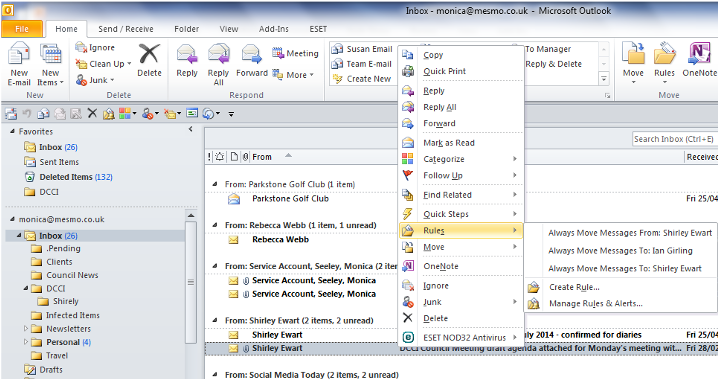718x379 pixels.
Task: Click the Move folder icon in ribbon
Action: click(633, 53)
